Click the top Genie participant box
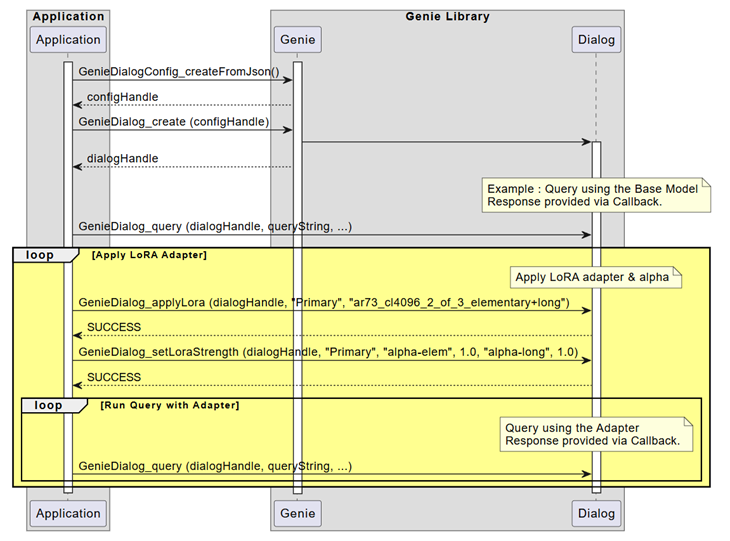 tap(297, 40)
